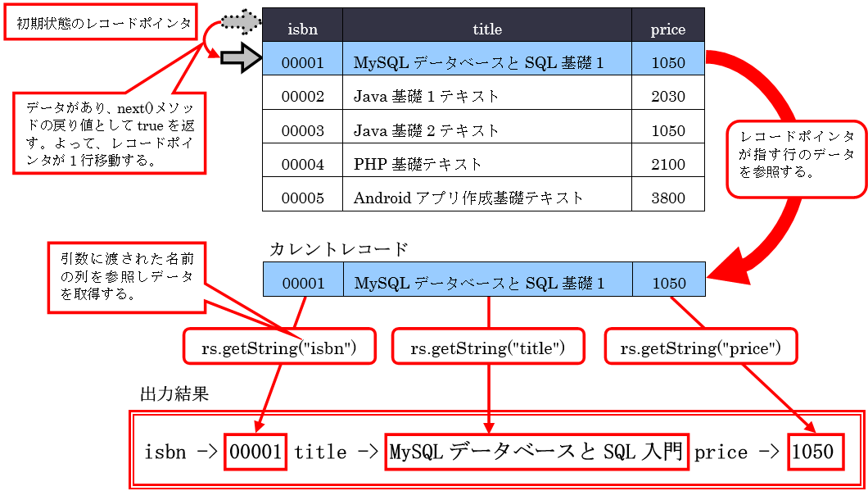Click the rs.getString("title") box

click(488, 348)
